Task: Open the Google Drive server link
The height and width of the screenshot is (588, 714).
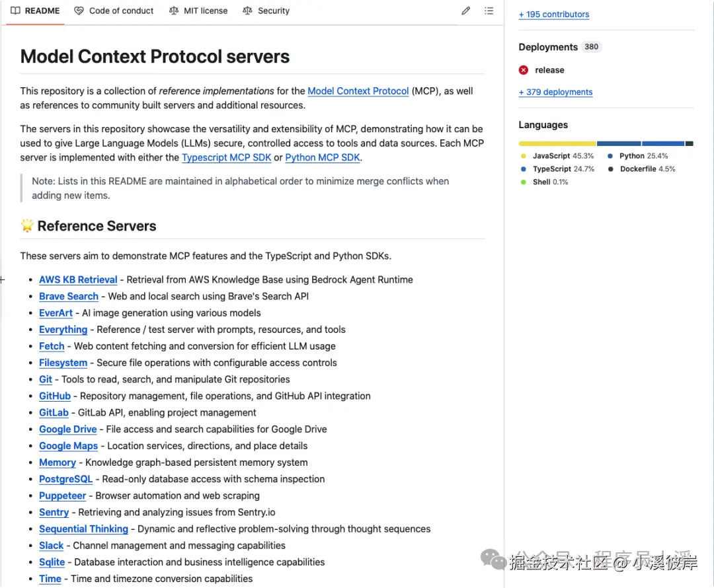Action: tap(68, 429)
